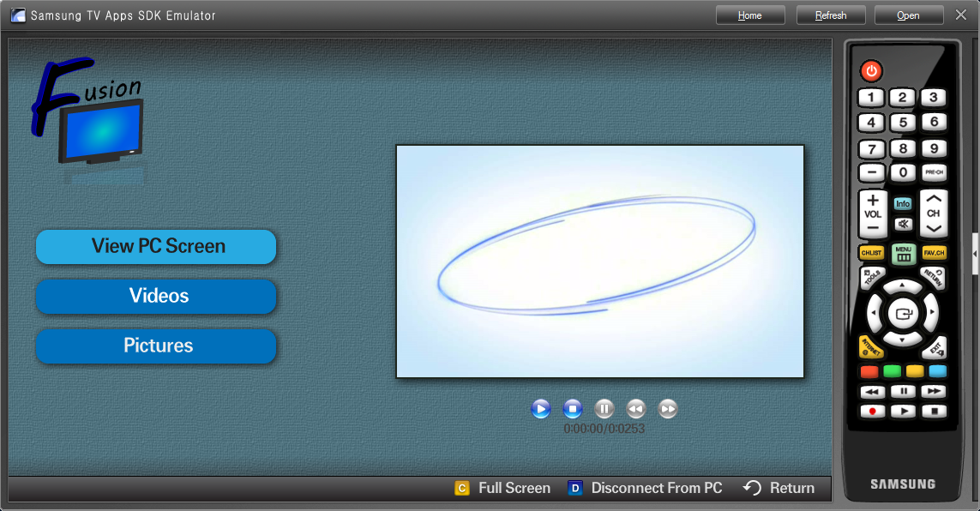Mute sound using the remote's mute button
Image resolution: width=980 pixels, height=511 pixels.
[x=903, y=224]
